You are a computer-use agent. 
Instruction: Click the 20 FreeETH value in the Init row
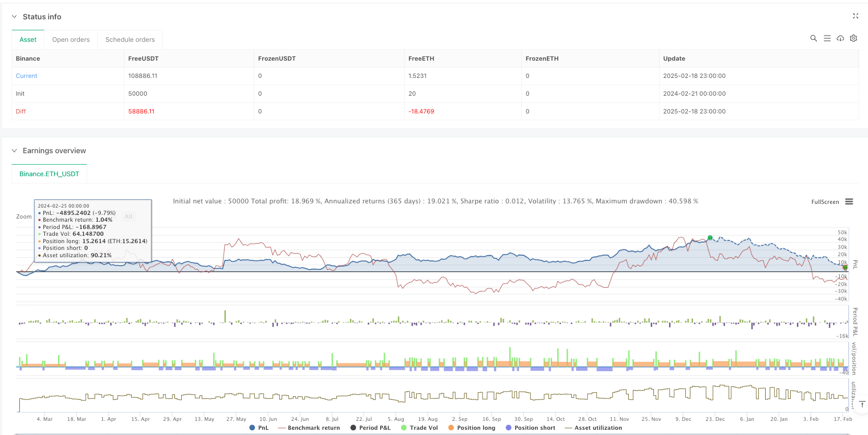point(412,94)
